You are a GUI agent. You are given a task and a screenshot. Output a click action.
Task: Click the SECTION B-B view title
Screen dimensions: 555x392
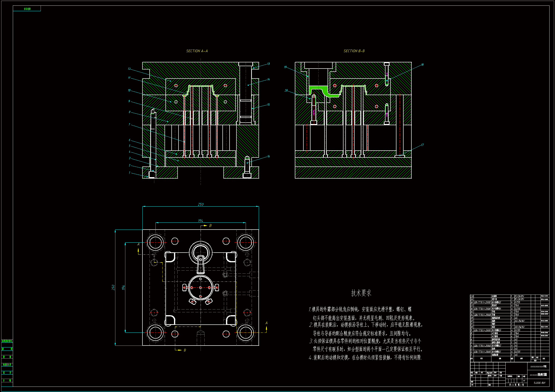coord(354,51)
